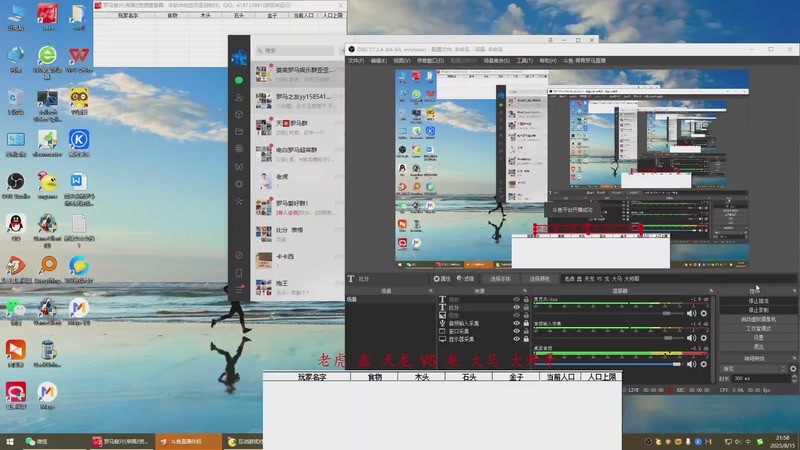The height and width of the screenshot is (450, 800).
Task: Click 停止推流 in OBS controls
Action: click(x=758, y=301)
